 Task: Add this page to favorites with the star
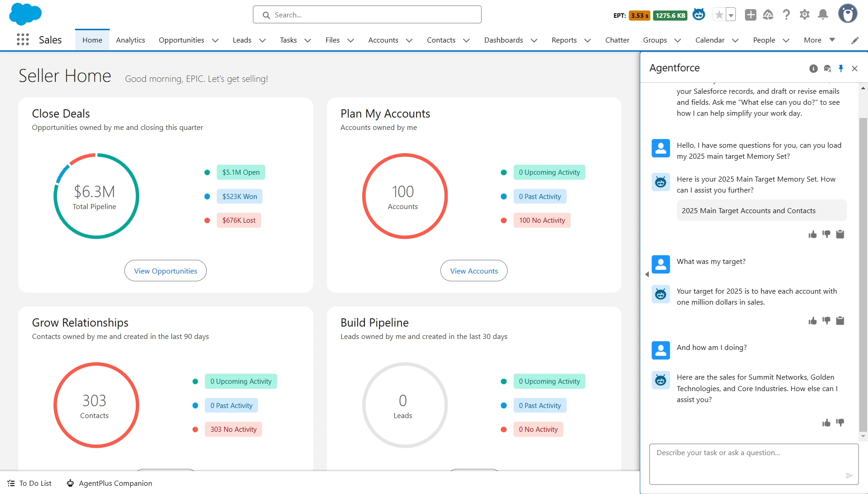tap(719, 15)
